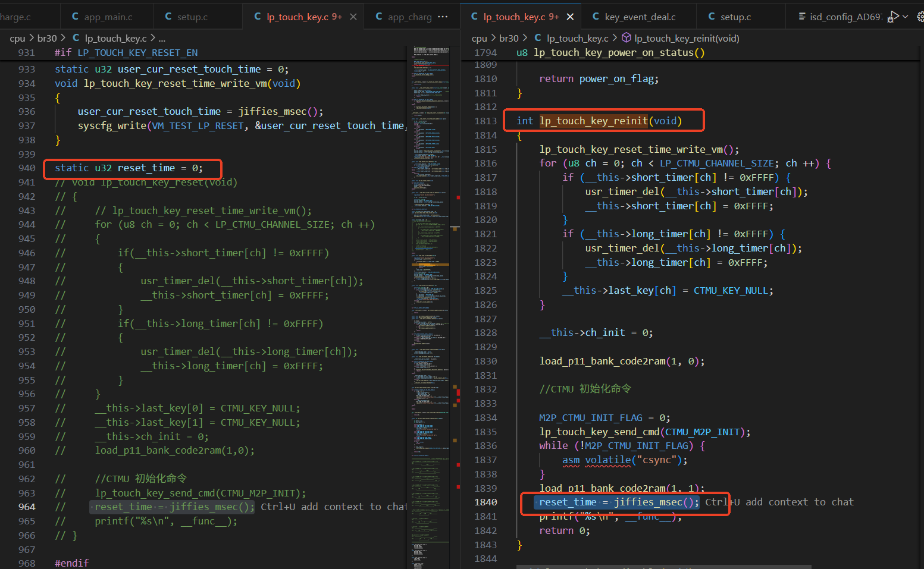Click line number 936 in left editor gutter
924x569 pixels.
tap(27, 111)
